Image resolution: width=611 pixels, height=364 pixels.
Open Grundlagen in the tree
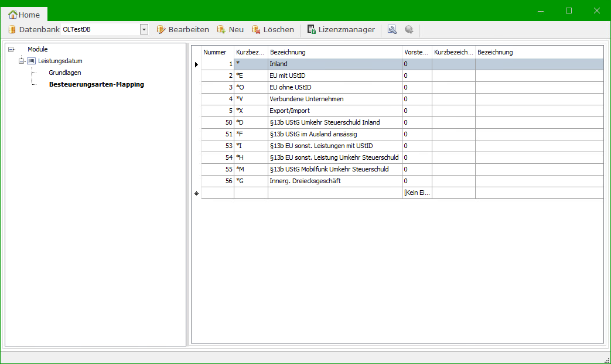65,73
